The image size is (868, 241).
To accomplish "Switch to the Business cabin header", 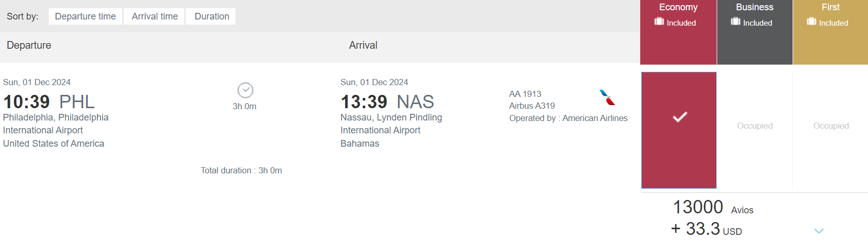I will click(754, 8).
